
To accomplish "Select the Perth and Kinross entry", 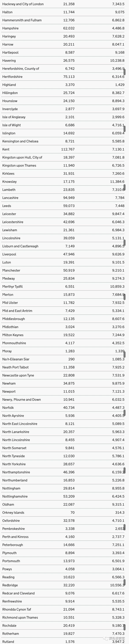I will 15,537.
